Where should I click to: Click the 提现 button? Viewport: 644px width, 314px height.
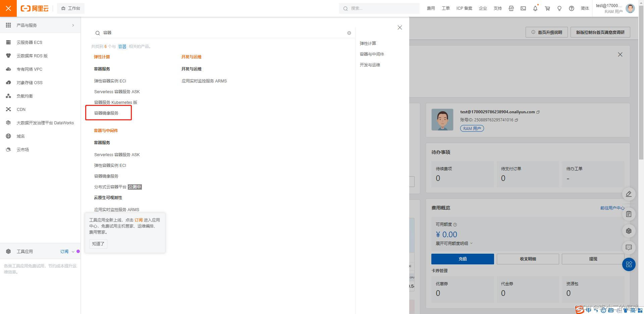click(593, 259)
